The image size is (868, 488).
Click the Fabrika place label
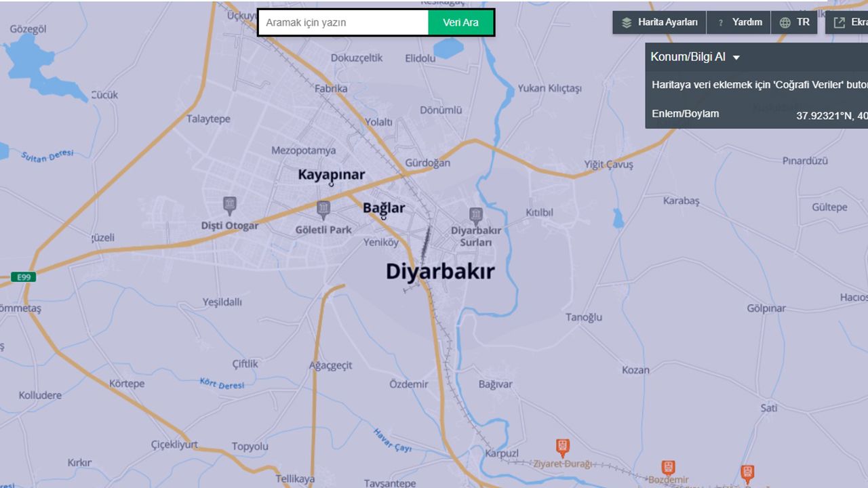(x=331, y=88)
